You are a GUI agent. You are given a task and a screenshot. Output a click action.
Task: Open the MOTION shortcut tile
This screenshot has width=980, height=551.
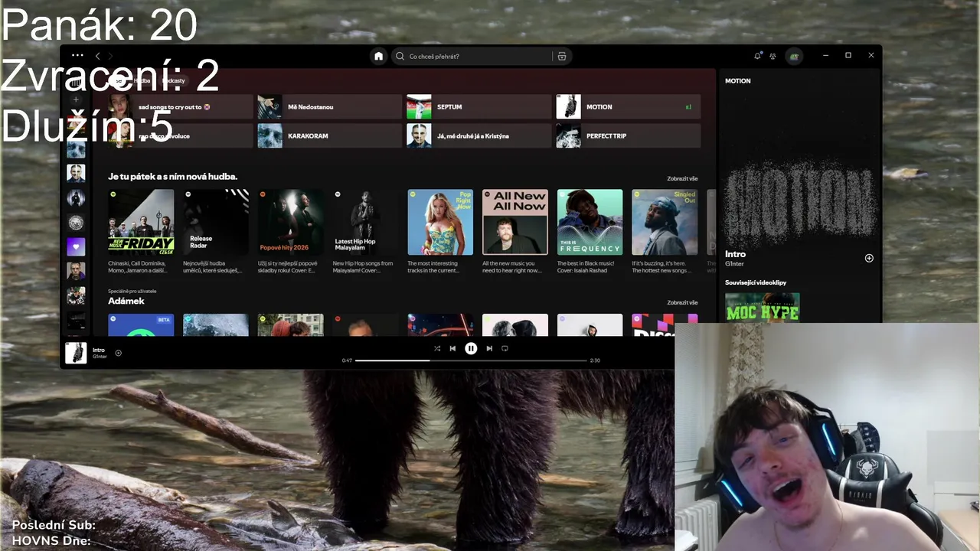[628, 107]
